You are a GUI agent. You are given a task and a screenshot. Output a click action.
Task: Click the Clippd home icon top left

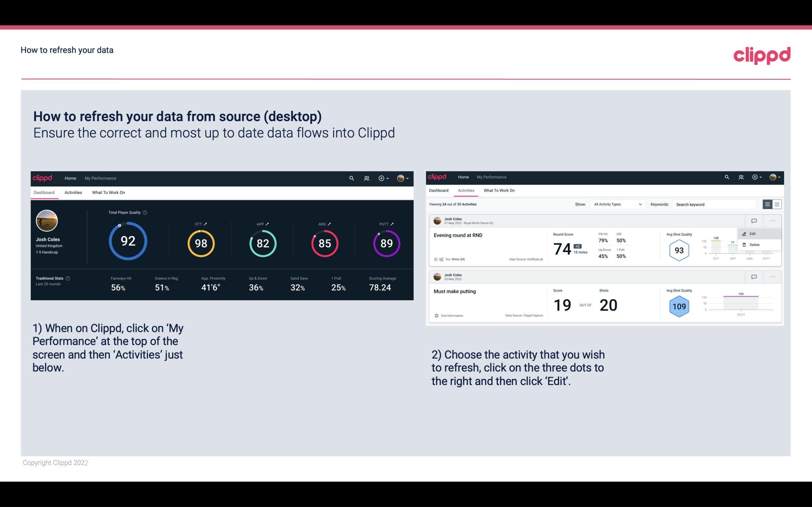(43, 177)
